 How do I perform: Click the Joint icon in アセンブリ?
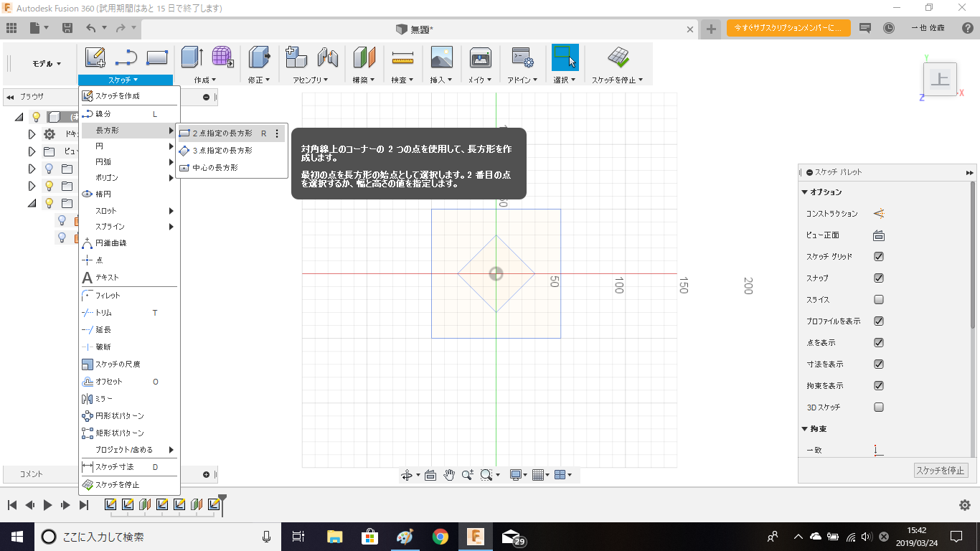327,57
